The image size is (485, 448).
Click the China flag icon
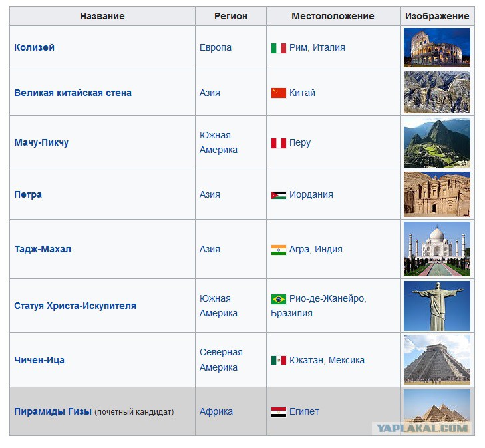pyautogui.click(x=278, y=93)
